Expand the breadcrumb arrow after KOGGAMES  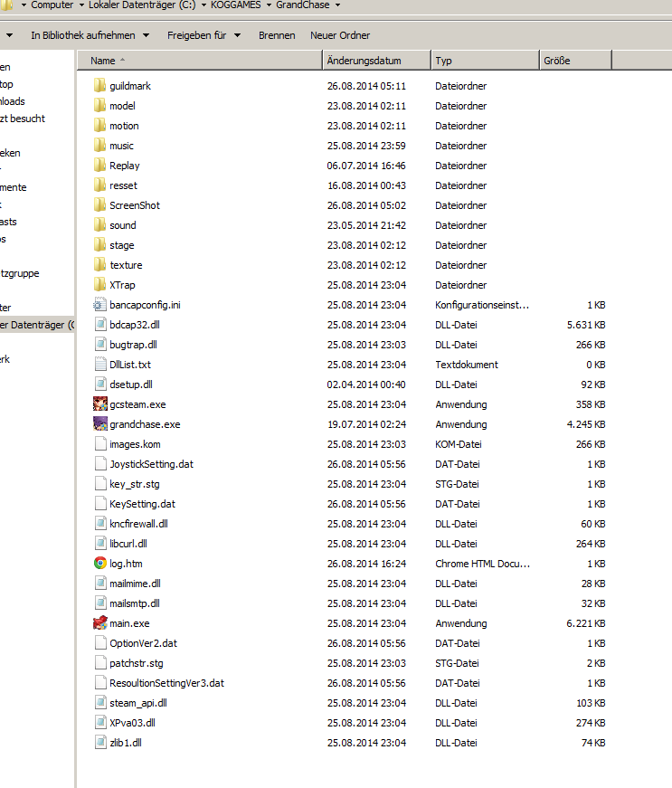(269, 5)
